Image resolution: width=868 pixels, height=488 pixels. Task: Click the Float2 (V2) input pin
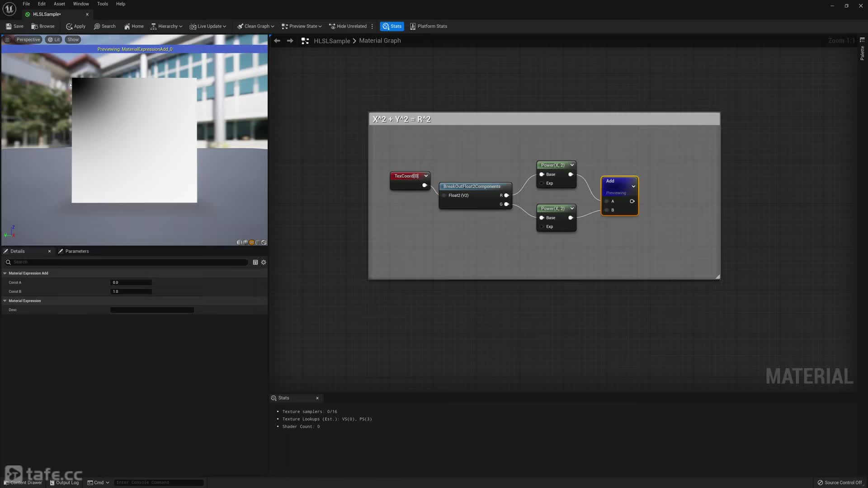pos(444,195)
